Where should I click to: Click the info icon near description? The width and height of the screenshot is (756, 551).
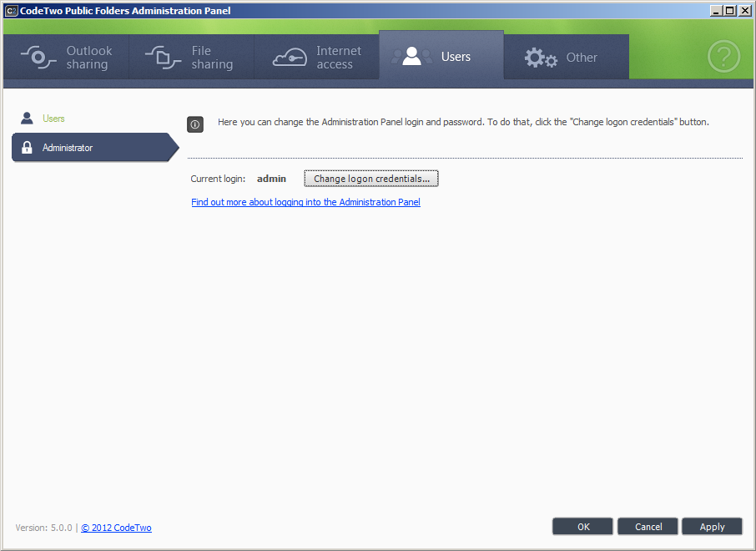pyautogui.click(x=195, y=124)
